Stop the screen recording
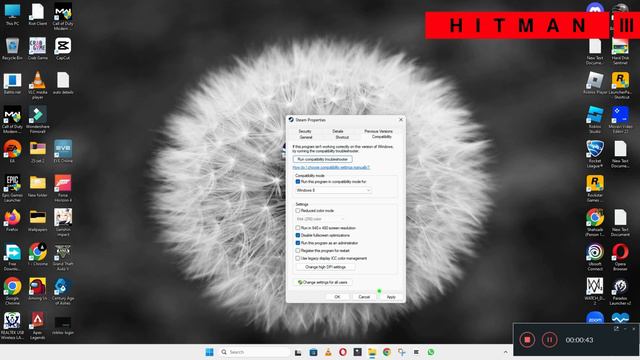 click(x=527, y=340)
